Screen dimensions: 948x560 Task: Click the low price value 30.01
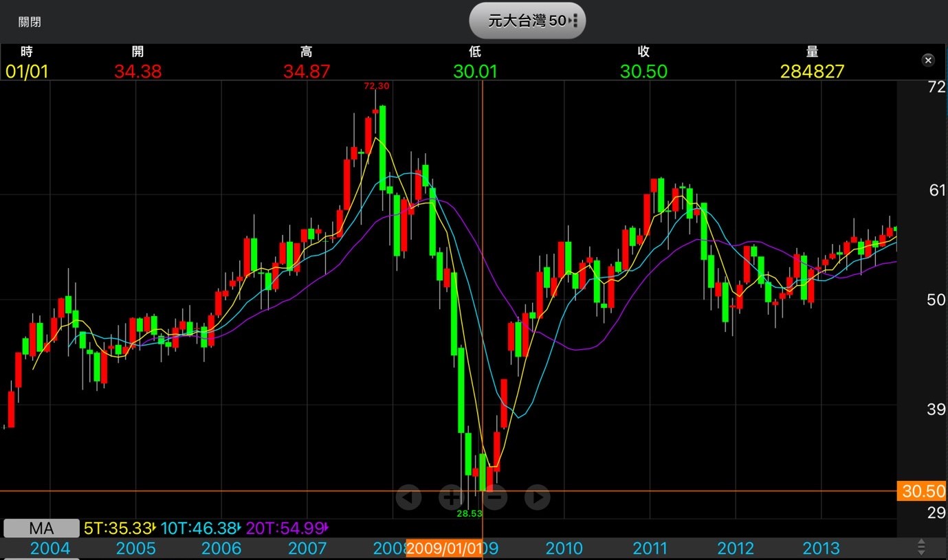(475, 71)
